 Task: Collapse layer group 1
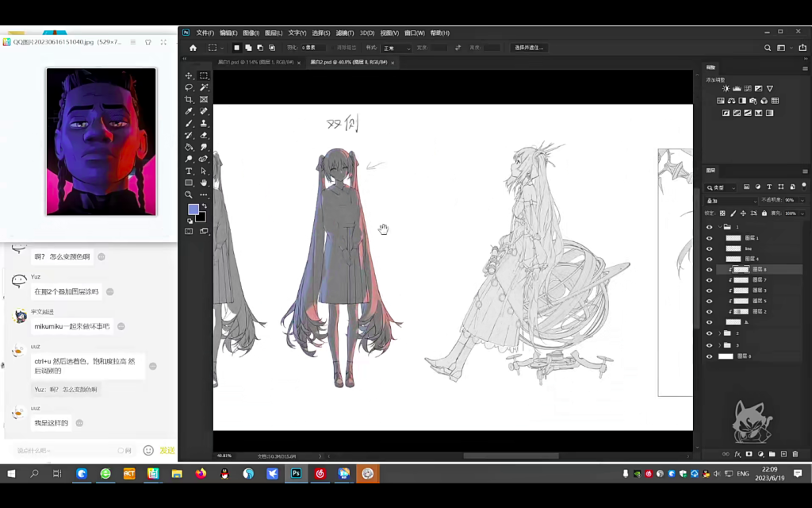pyautogui.click(x=720, y=227)
